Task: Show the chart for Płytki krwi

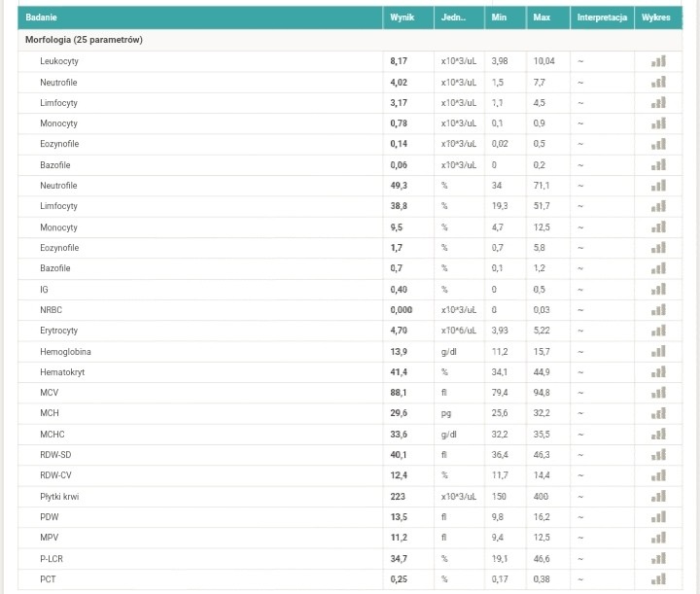Action: coord(658,496)
